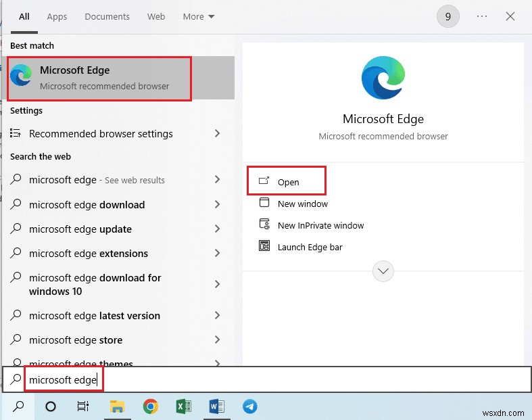Switch to the Web tab
This screenshot has height=420, width=532.
[x=156, y=16]
